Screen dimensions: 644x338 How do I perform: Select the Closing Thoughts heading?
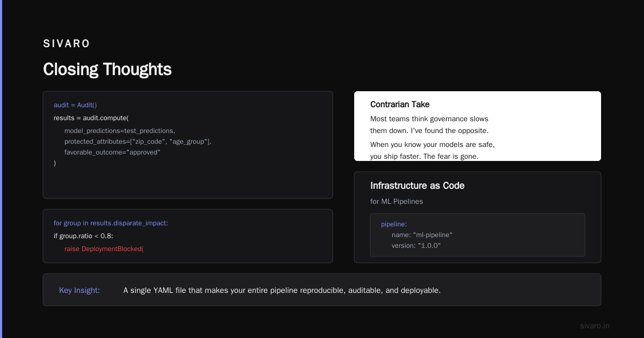click(x=107, y=69)
